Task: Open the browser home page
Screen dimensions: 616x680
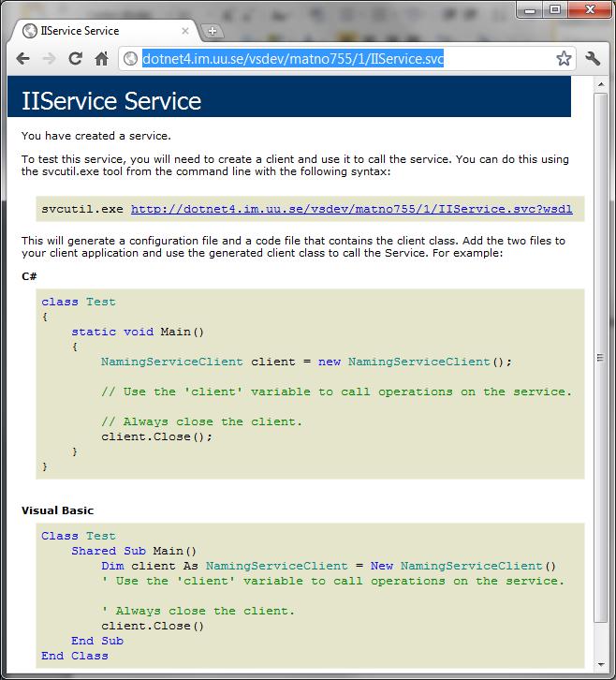Action: pos(101,58)
